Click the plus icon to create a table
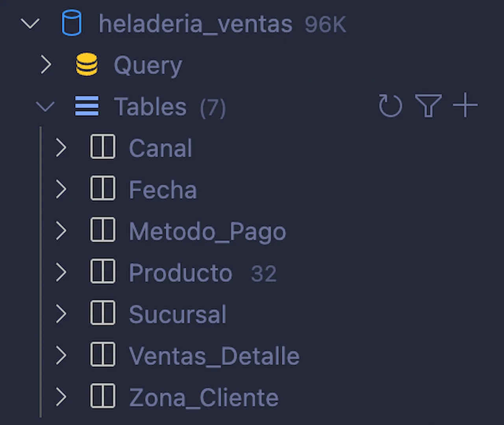 (465, 105)
